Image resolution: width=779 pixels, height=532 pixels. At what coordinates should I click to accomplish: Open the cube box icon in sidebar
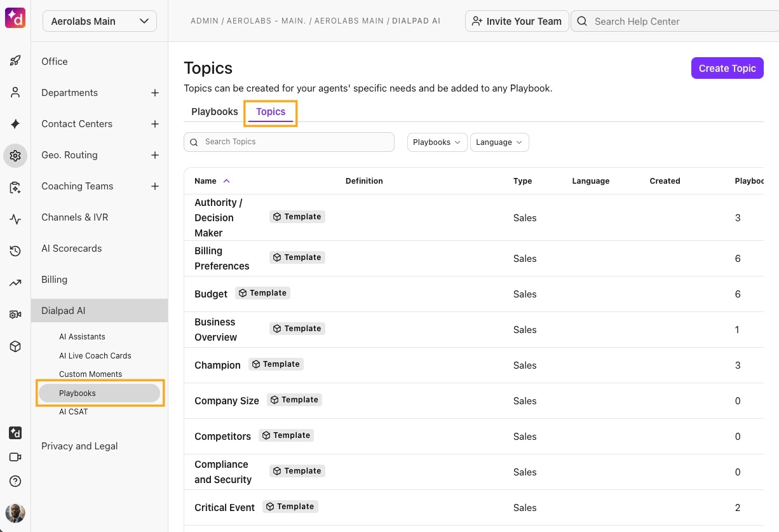pos(15,346)
